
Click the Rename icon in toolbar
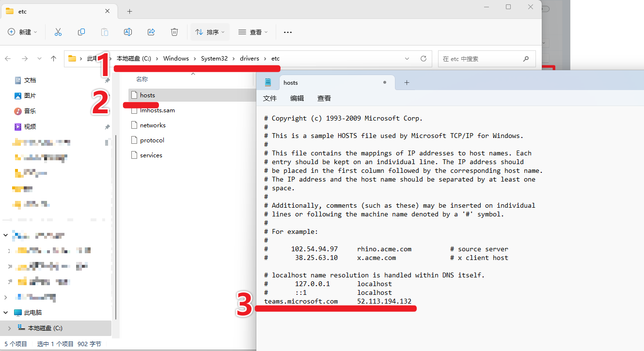(x=128, y=32)
